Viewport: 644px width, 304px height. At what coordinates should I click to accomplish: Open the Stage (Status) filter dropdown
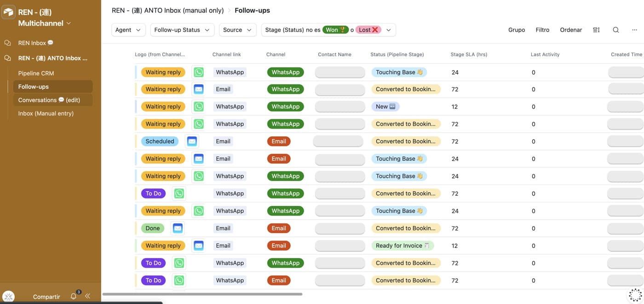(x=328, y=30)
